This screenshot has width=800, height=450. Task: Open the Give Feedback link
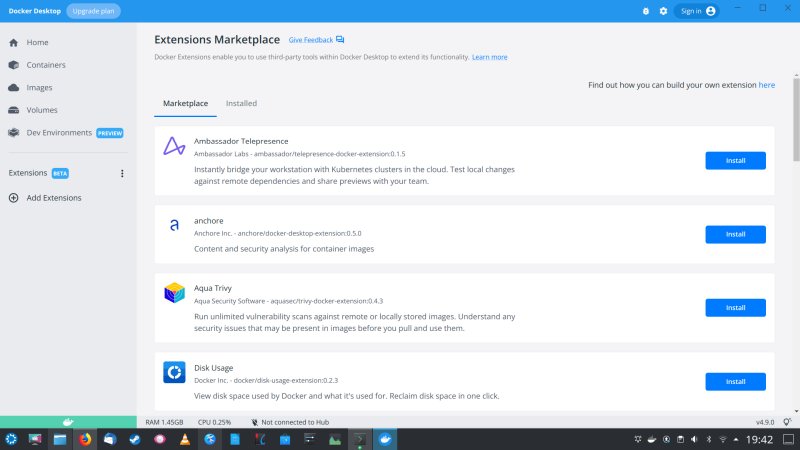[x=316, y=40]
